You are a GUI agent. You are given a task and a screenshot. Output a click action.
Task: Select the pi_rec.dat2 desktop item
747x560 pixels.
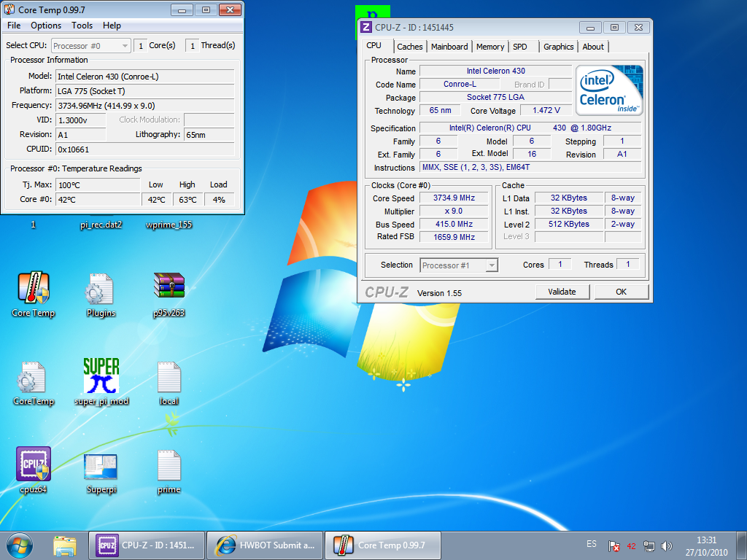tap(101, 225)
